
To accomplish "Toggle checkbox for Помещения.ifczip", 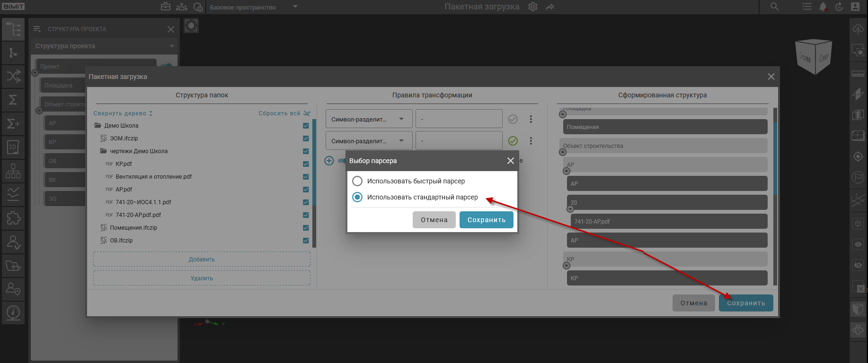I will click(x=306, y=228).
